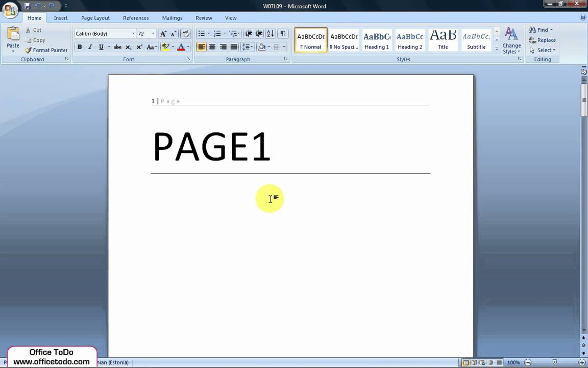Screen dimensions: 588x368
Task: Open the Font dialog launcher
Action: 188,59
